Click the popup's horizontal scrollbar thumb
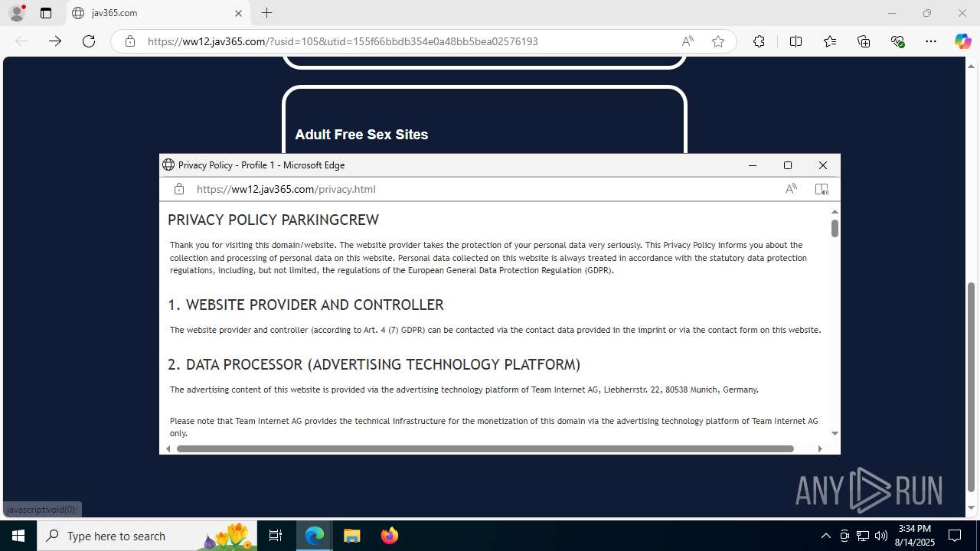 485,448
